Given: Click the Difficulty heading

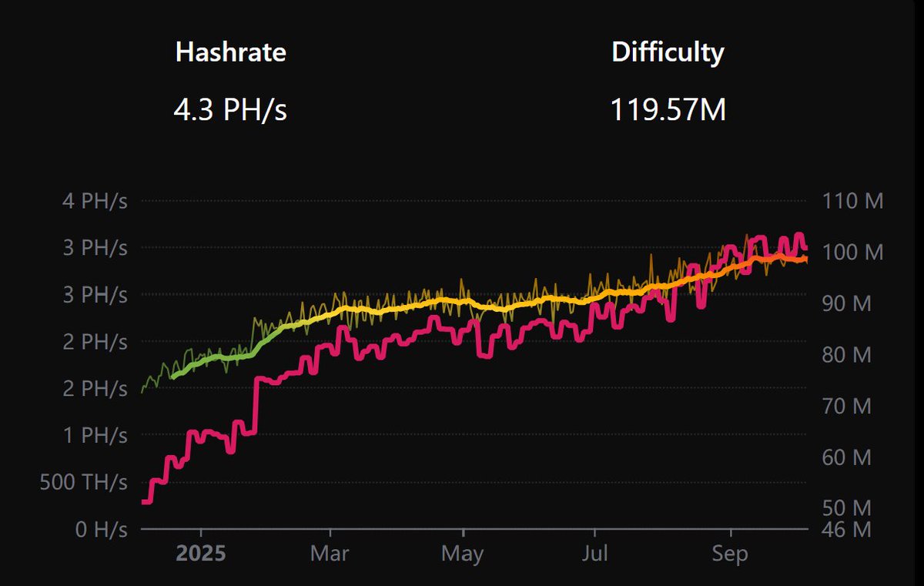Looking at the screenshot, I should (x=668, y=52).
